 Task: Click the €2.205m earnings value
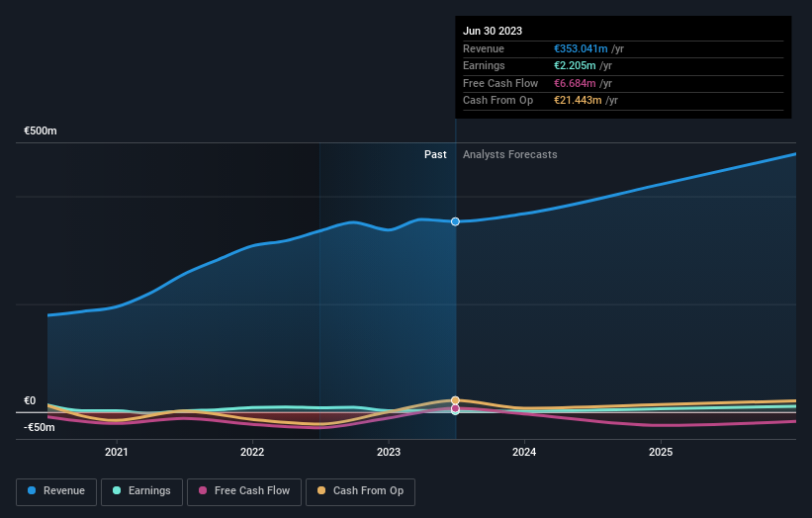point(575,65)
